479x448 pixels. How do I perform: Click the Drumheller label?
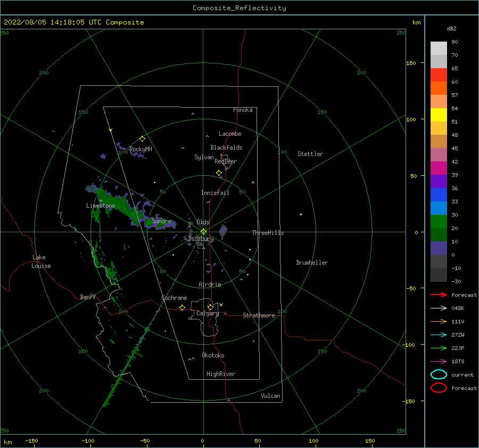[312, 263]
